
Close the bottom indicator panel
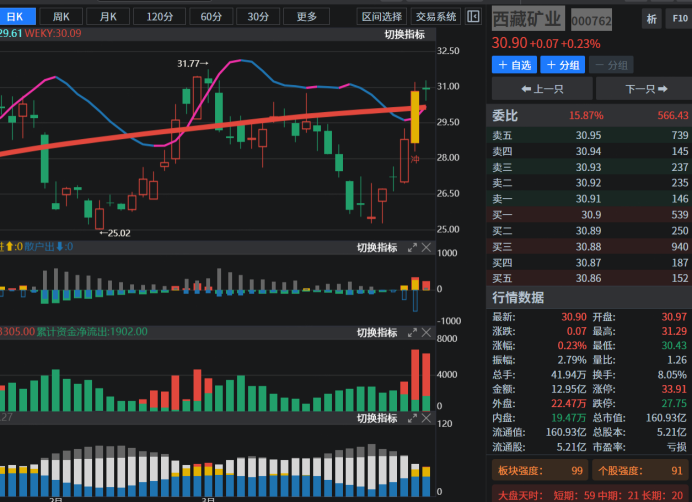(x=426, y=418)
